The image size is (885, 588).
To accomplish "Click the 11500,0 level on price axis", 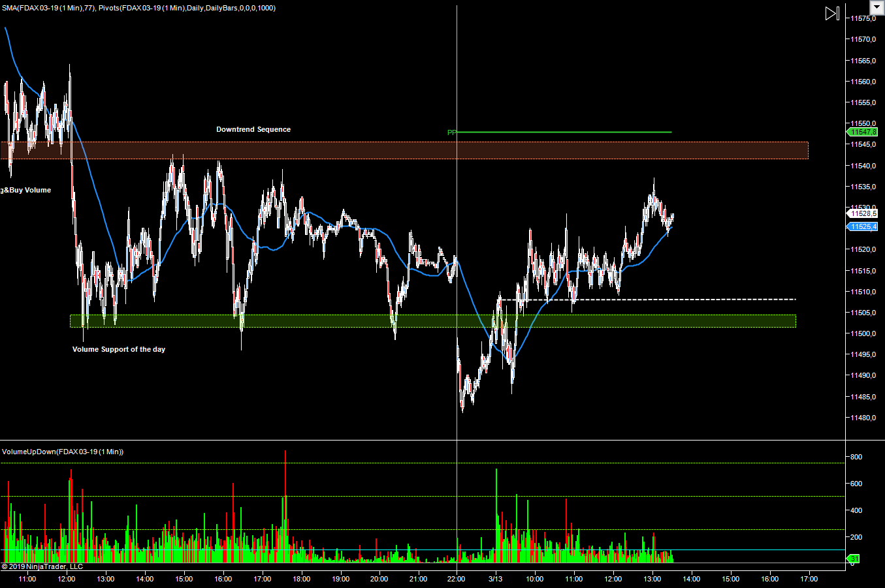I will [862, 333].
